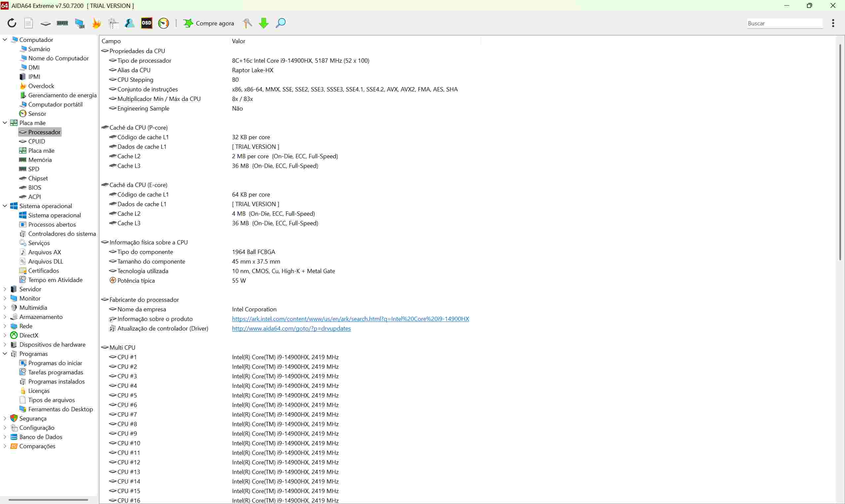Collapse the Programas tree node
This screenshot has width=845, height=504.
[5, 354]
